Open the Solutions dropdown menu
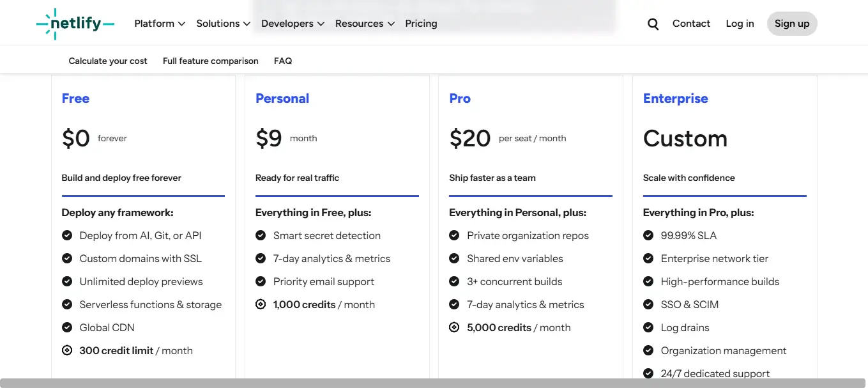 [222, 24]
